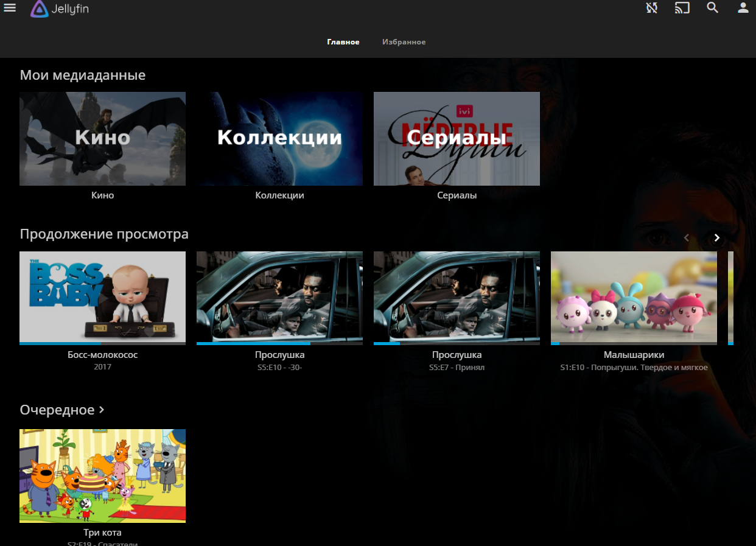Open the search magnifier icon
Viewport: 756px width, 546px height.
[713, 8]
